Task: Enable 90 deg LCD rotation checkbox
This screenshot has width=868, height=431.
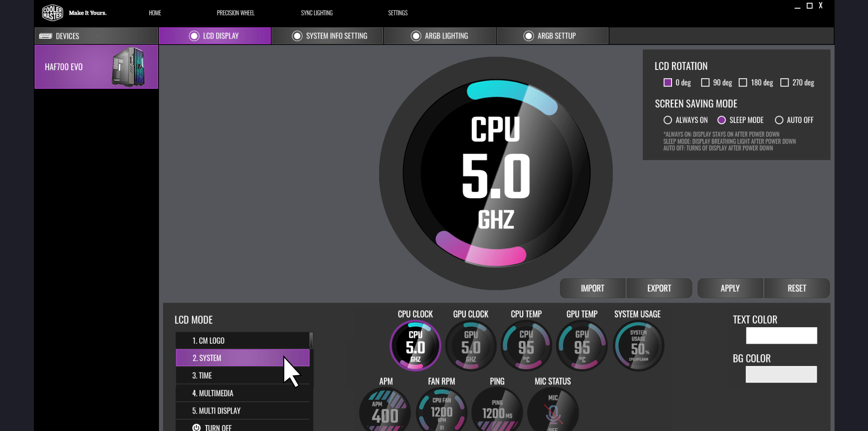Action: (705, 83)
